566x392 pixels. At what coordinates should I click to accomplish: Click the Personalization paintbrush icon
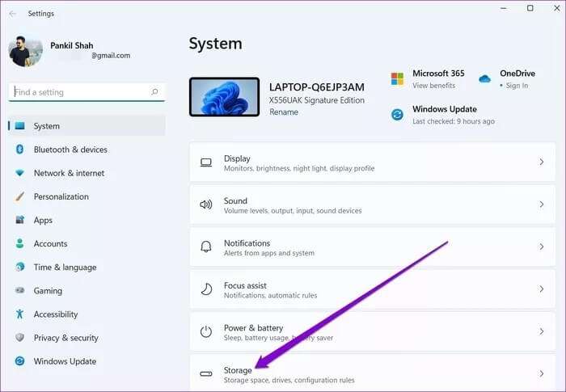20,196
